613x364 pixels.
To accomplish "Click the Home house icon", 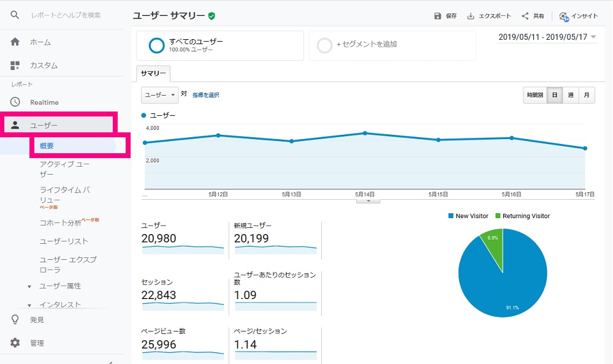I will tap(15, 42).
